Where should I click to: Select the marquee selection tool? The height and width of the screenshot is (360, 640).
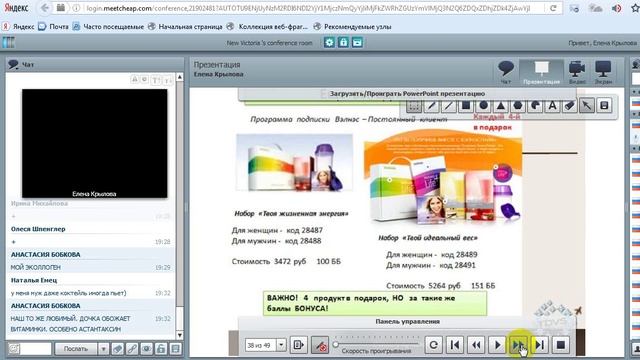point(414,106)
